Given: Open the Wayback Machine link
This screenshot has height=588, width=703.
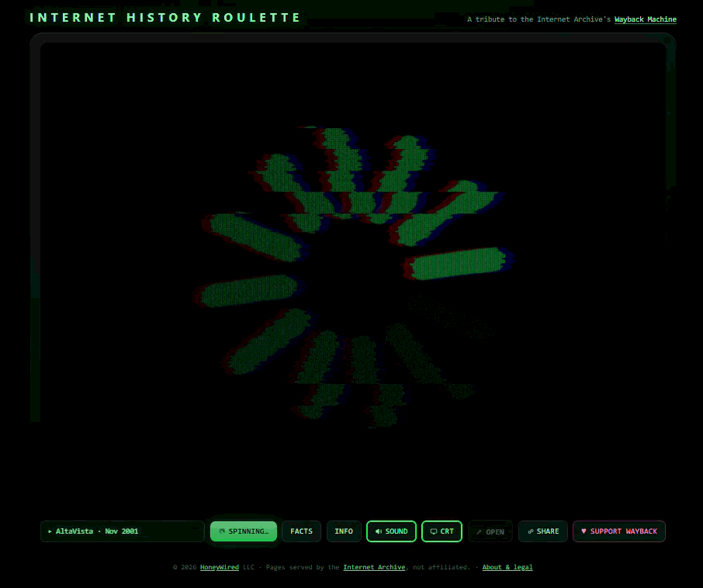Looking at the screenshot, I should [645, 19].
